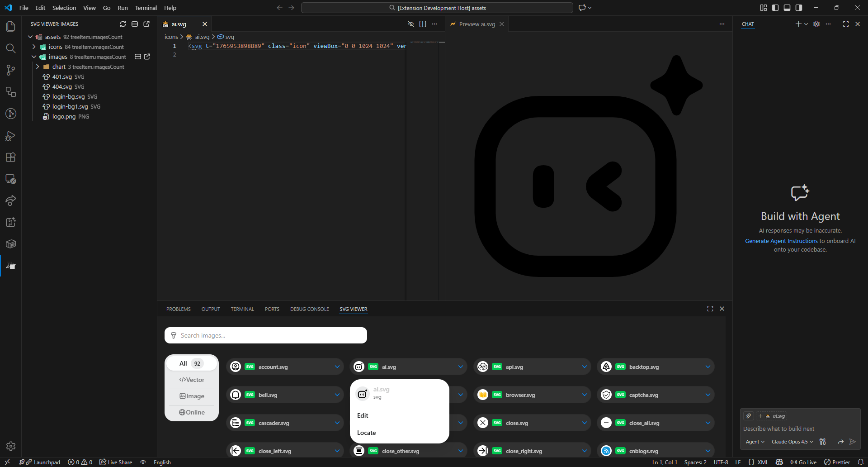Toggle the primary sidebar visibility
The width and height of the screenshot is (868, 467).
click(x=775, y=8)
